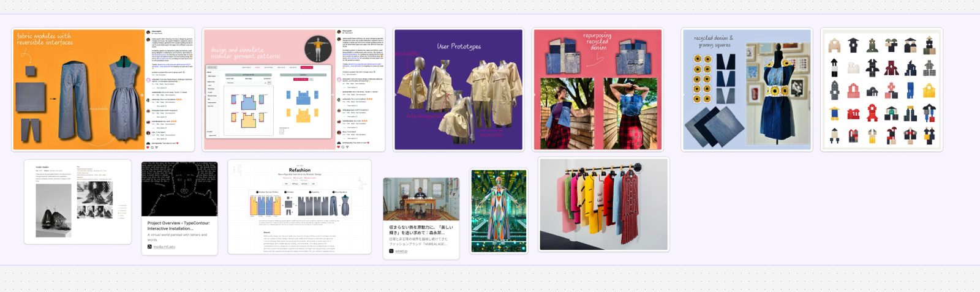Click the heart icon on orange Instagram card

[x=148, y=147]
